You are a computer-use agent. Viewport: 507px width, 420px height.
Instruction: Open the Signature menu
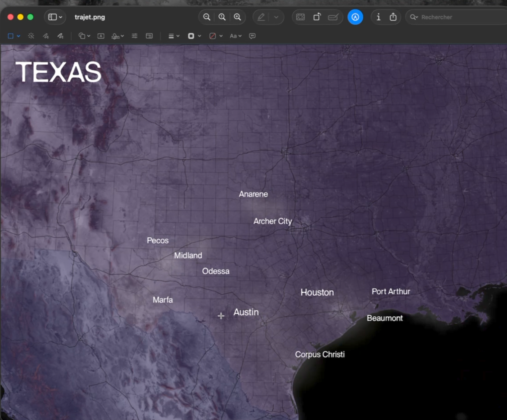(x=117, y=36)
